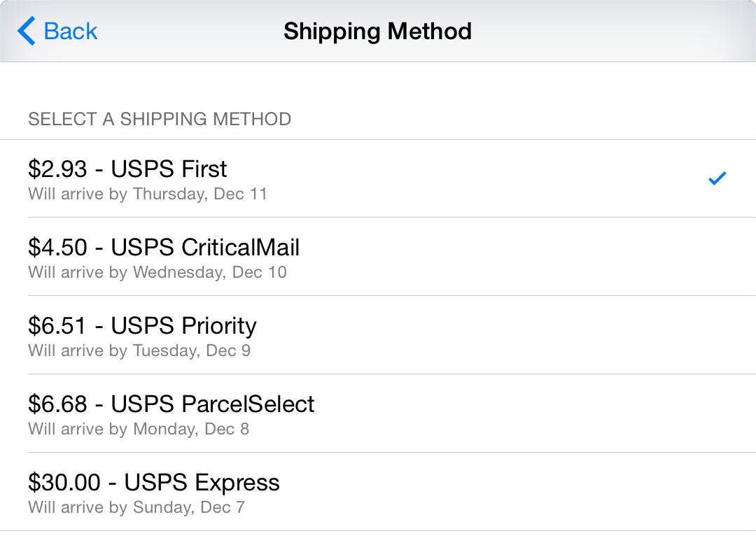
Task: Click the Shipping Method title text
Action: [x=377, y=31]
